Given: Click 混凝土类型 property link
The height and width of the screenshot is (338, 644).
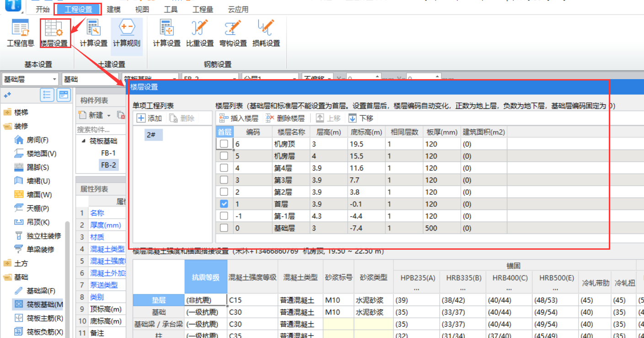Looking at the screenshot, I should (107, 249).
